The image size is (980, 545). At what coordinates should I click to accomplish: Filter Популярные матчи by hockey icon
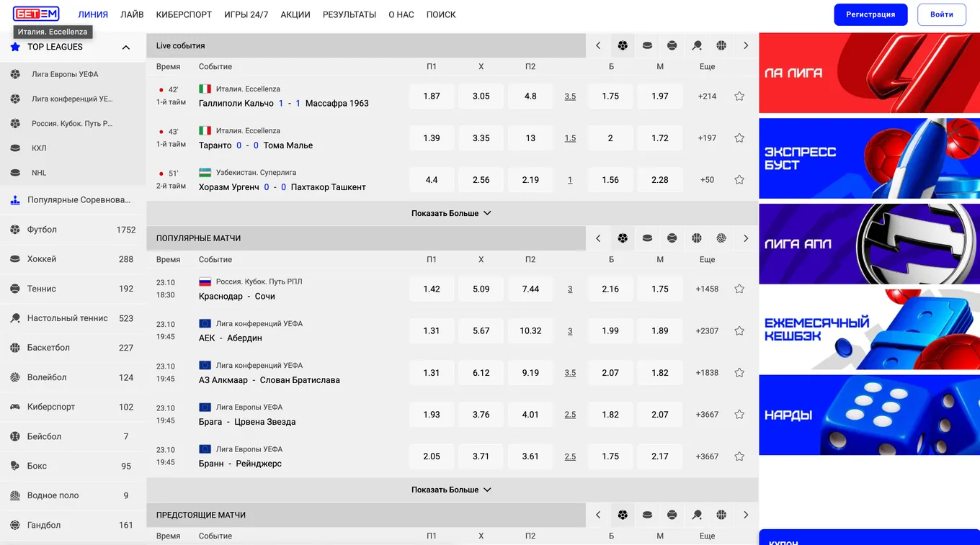coord(647,238)
